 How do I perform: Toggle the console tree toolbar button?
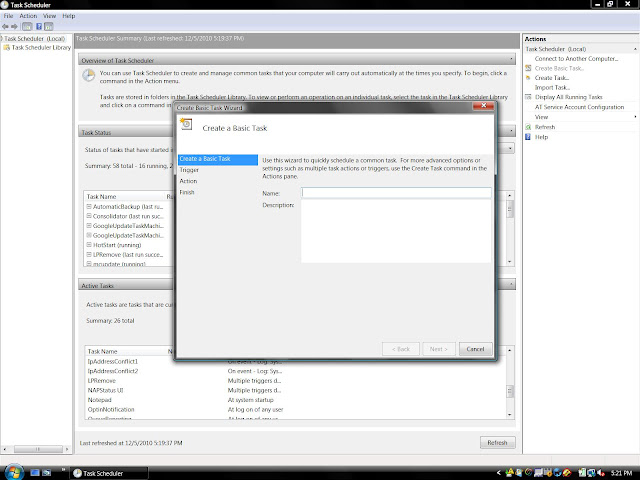click(x=27, y=27)
